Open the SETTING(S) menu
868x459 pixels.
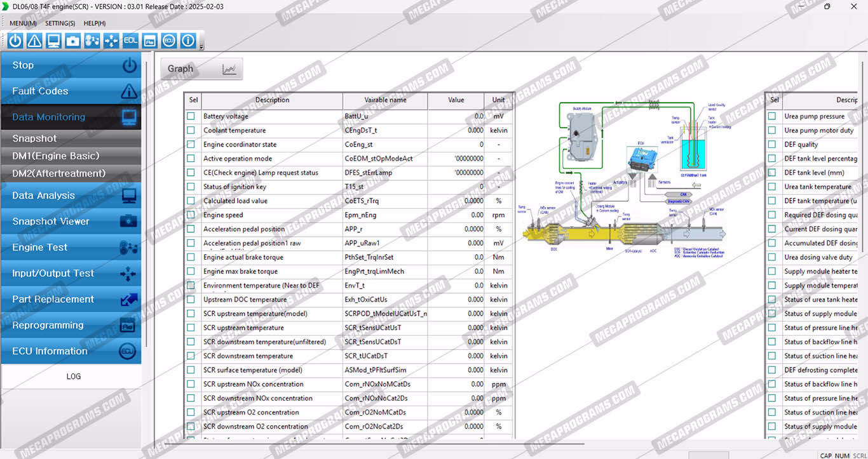pos(60,23)
